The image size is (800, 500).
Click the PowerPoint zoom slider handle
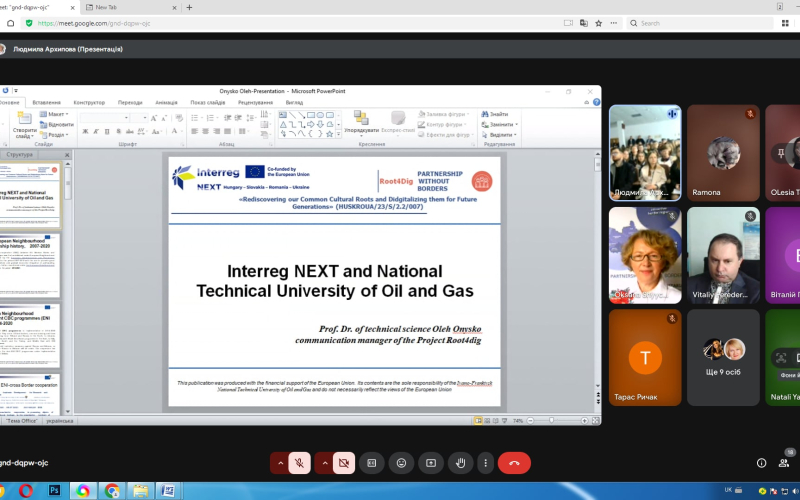pos(552,420)
